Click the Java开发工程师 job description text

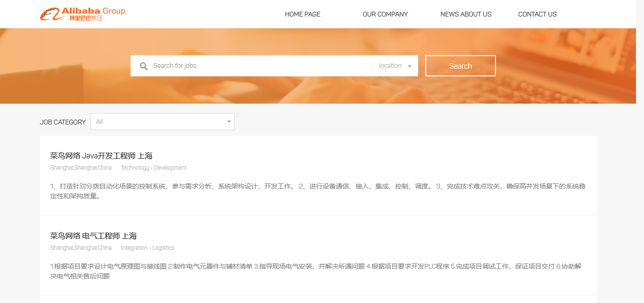(318, 191)
